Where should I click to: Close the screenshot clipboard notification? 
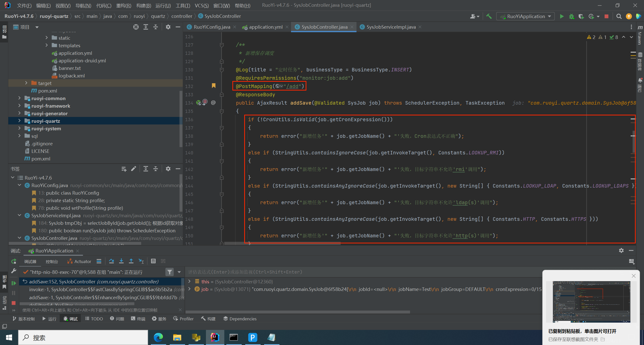[x=634, y=276]
